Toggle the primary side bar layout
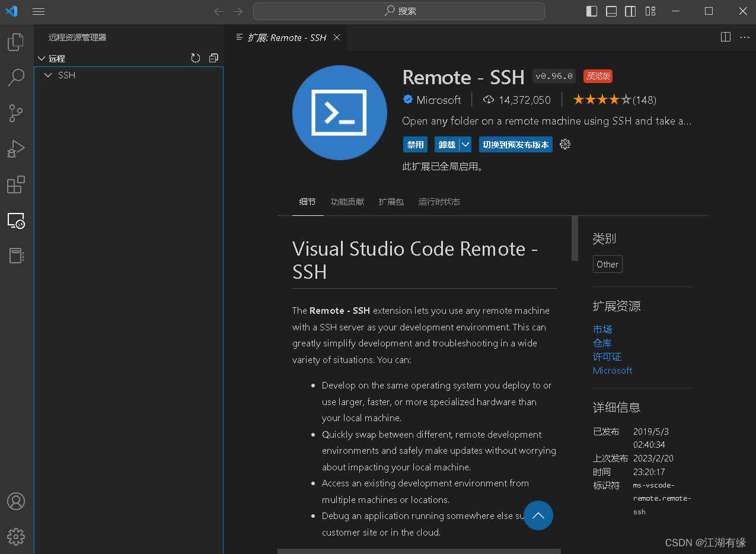 pos(591,11)
